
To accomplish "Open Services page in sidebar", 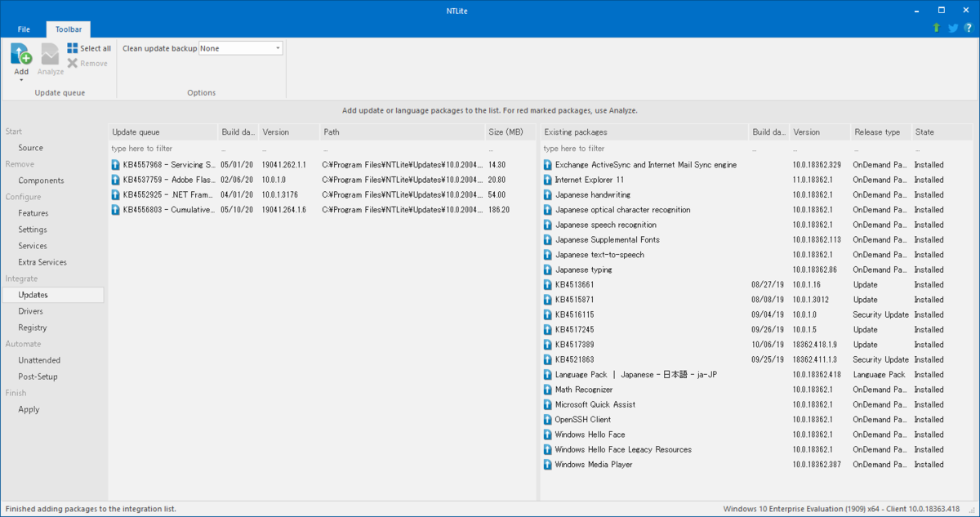I will click(33, 246).
